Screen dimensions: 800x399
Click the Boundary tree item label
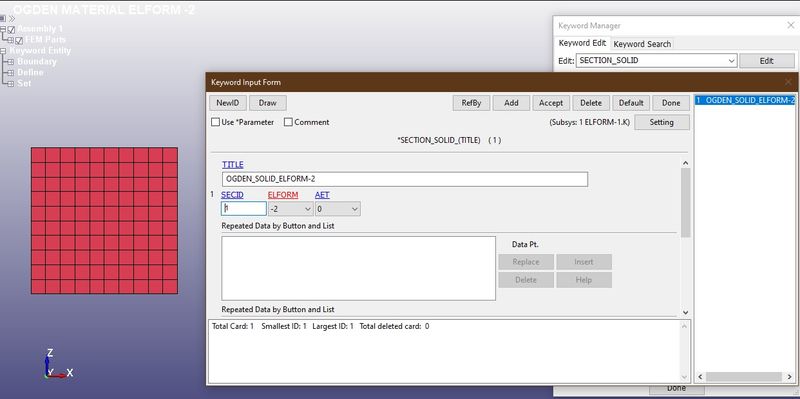pos(37,62)
